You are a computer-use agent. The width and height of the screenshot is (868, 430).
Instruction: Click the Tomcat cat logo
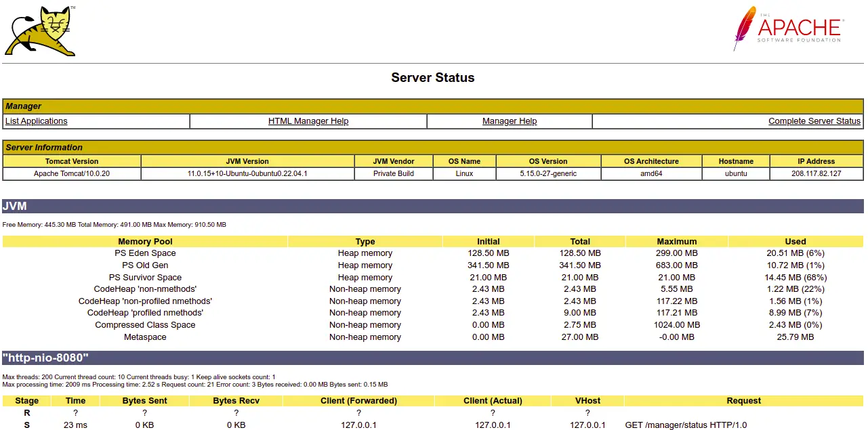(x=41, y=32)
